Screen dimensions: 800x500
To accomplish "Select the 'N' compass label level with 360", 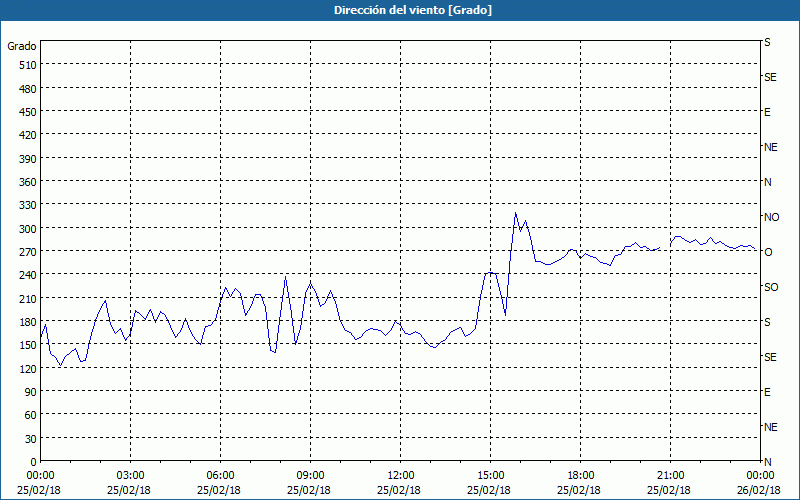I will [767, 182].
